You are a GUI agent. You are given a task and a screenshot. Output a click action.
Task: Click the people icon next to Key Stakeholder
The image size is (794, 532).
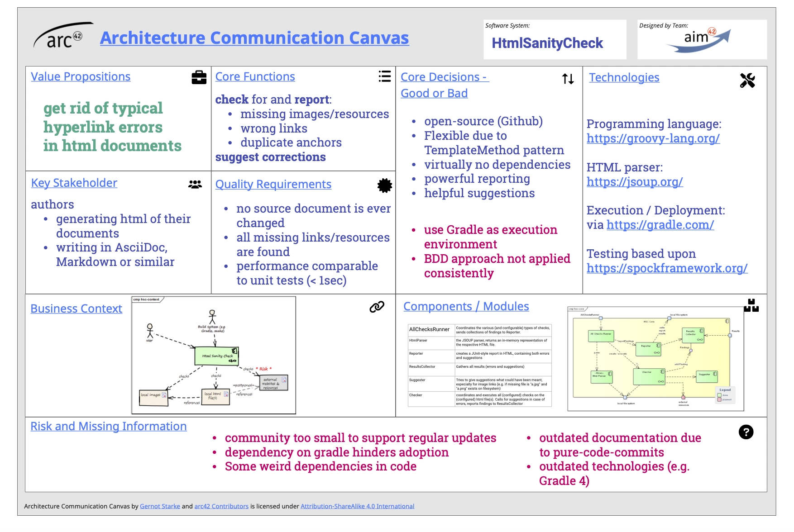[195, 183]
